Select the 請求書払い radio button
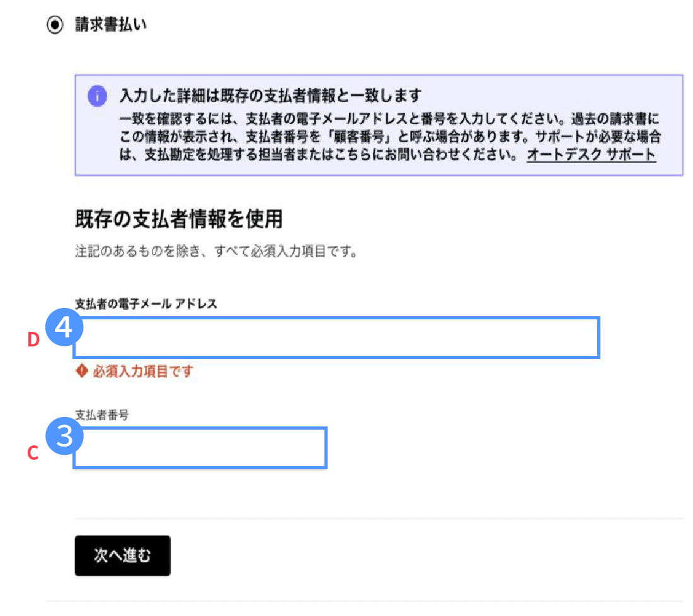This screenshot has height=616, width=693. tap(55, 26)
